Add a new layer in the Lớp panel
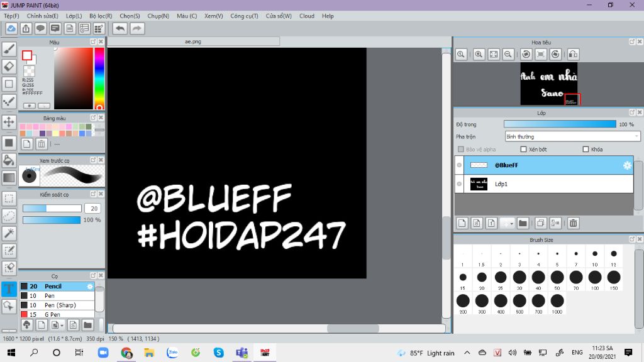 pos(462,223)
